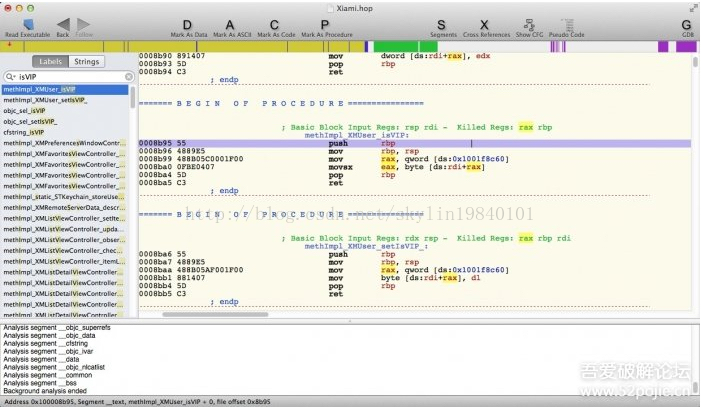Screen dimensions: 701x407
Task: Click qword [ds:0x1001f8c60] operand at 0008b99
Action: click(456, 159)
